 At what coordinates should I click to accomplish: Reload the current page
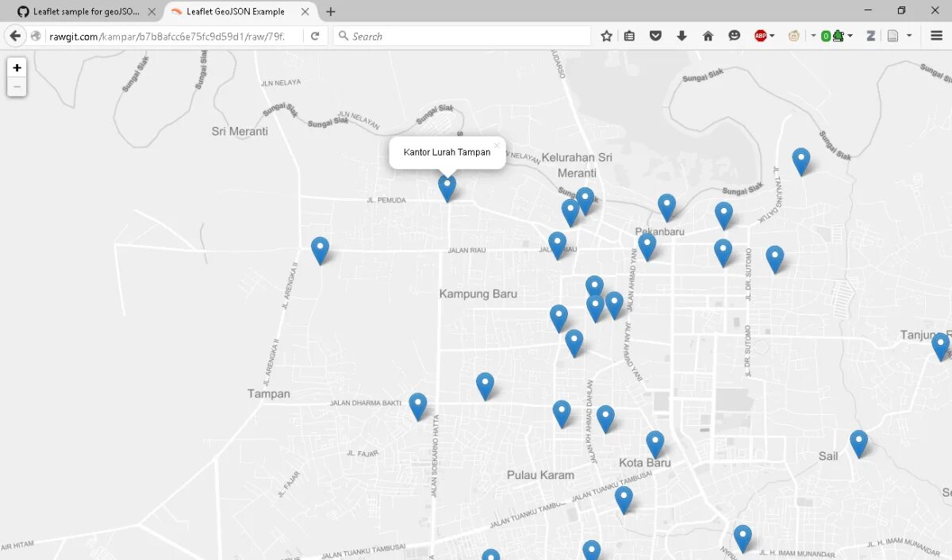(x=315, y=36)
